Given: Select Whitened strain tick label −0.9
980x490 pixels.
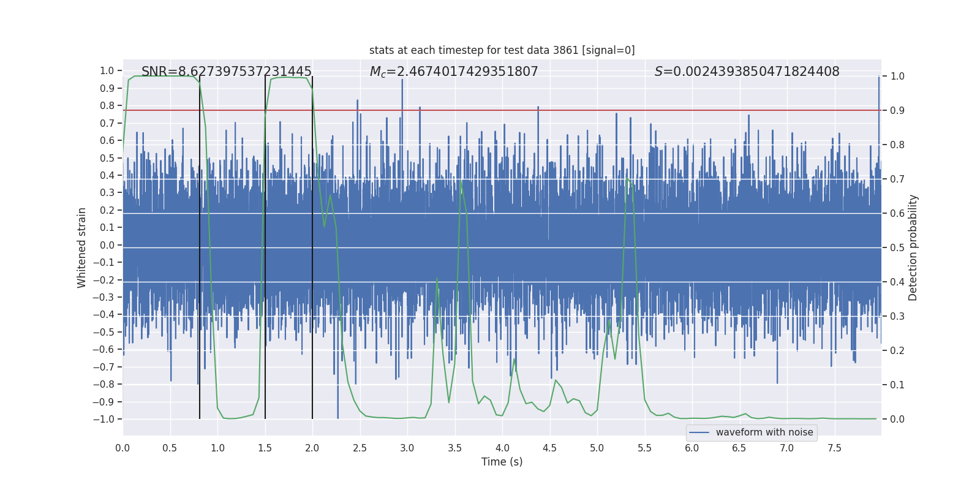Looking at the screenshot, I should tap(104, 402).
